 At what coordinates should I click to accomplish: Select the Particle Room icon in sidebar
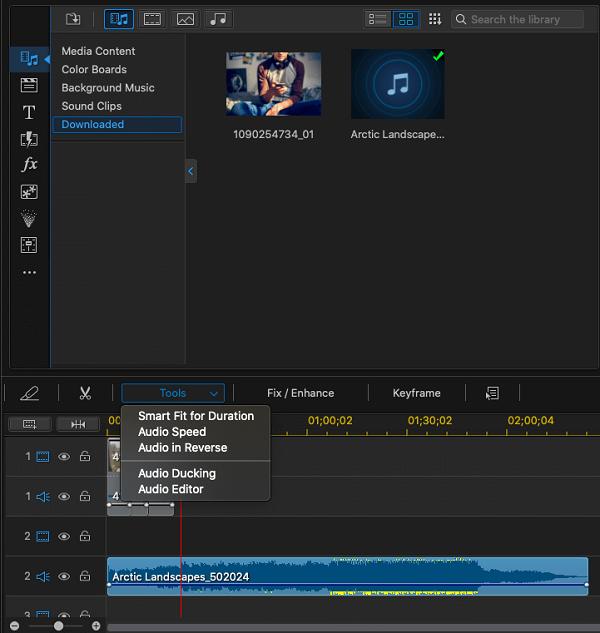[28, 218]
